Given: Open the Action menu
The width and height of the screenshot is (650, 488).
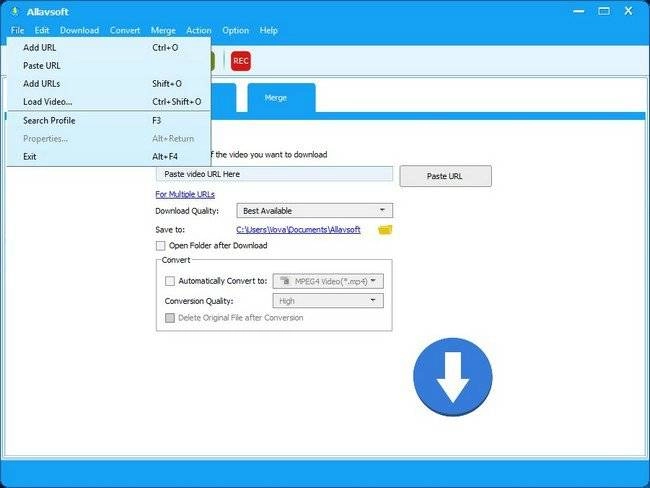Looking at the screenshot, I should coord(199,30).
